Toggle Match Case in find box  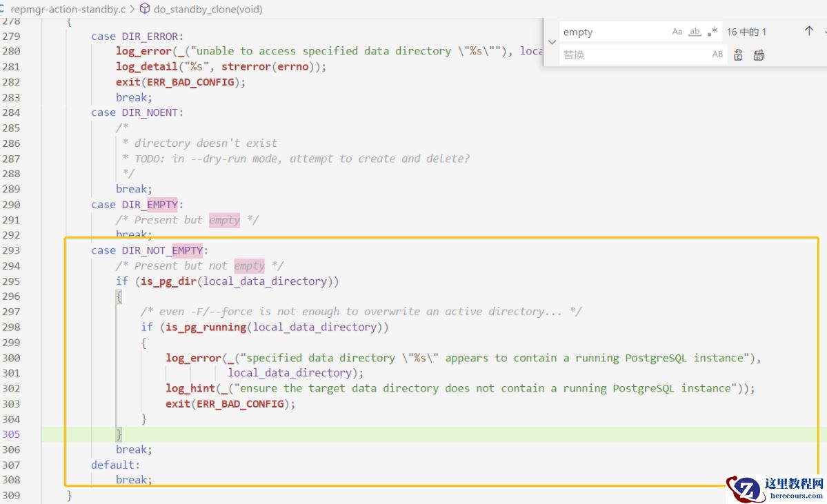677,32
